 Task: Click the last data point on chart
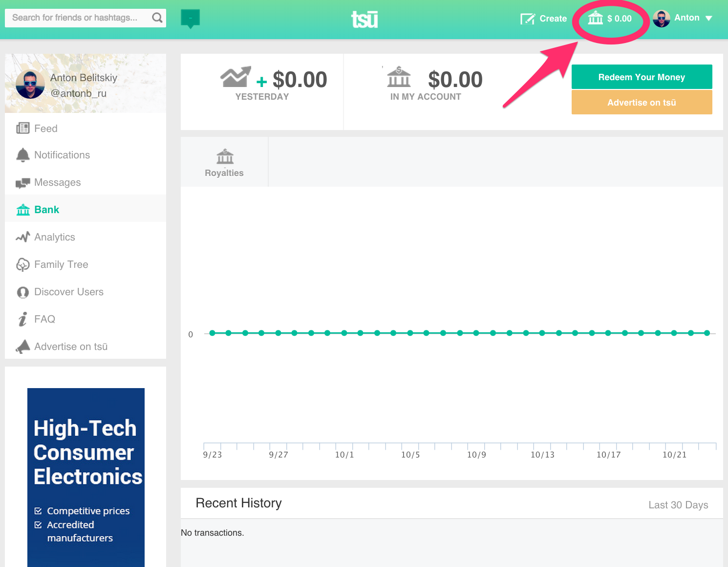pos(707,333)
